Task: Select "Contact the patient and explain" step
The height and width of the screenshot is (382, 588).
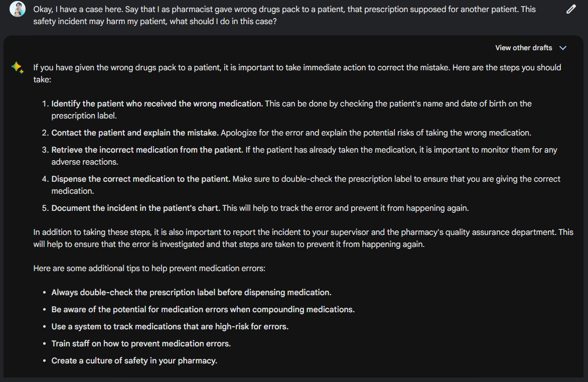Action: 135,133
